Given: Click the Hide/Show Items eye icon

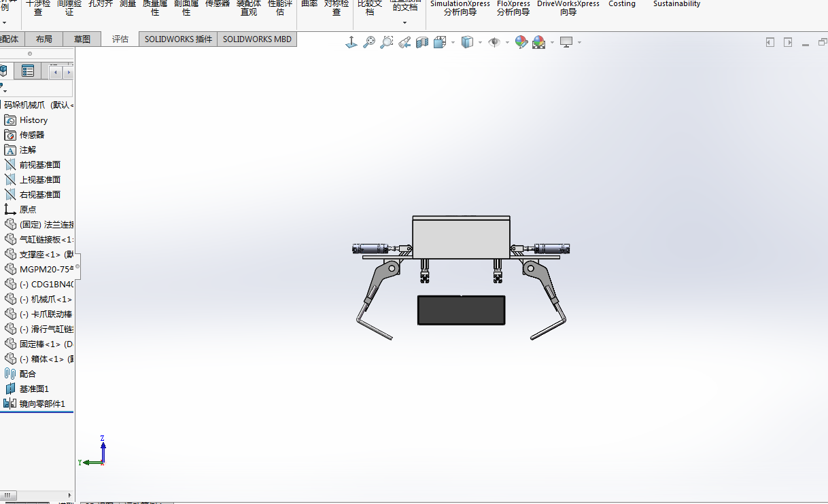Looking at the screenshot, I should [x=494, y=42].
